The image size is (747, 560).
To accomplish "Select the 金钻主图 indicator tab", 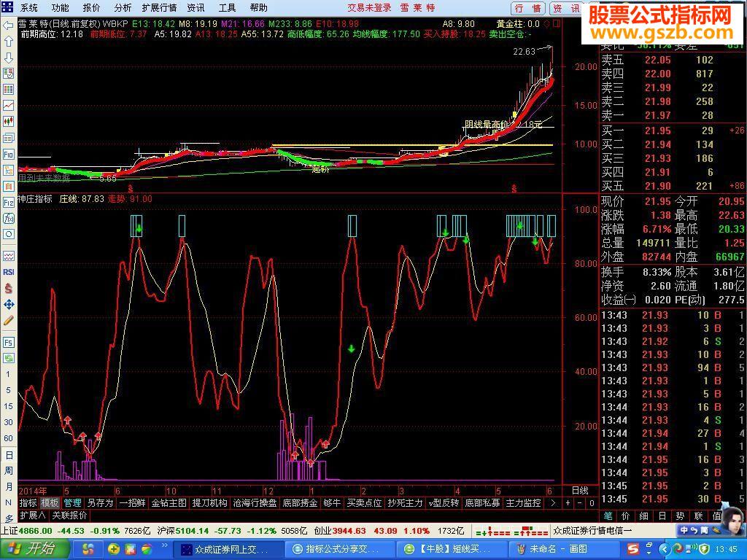I will [x=169, y=503].
